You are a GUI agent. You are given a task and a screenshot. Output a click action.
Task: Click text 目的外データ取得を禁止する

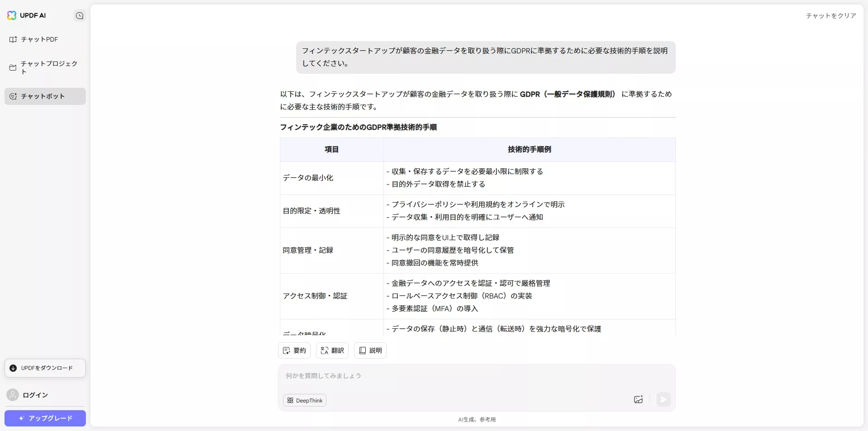tap(438, 185)
